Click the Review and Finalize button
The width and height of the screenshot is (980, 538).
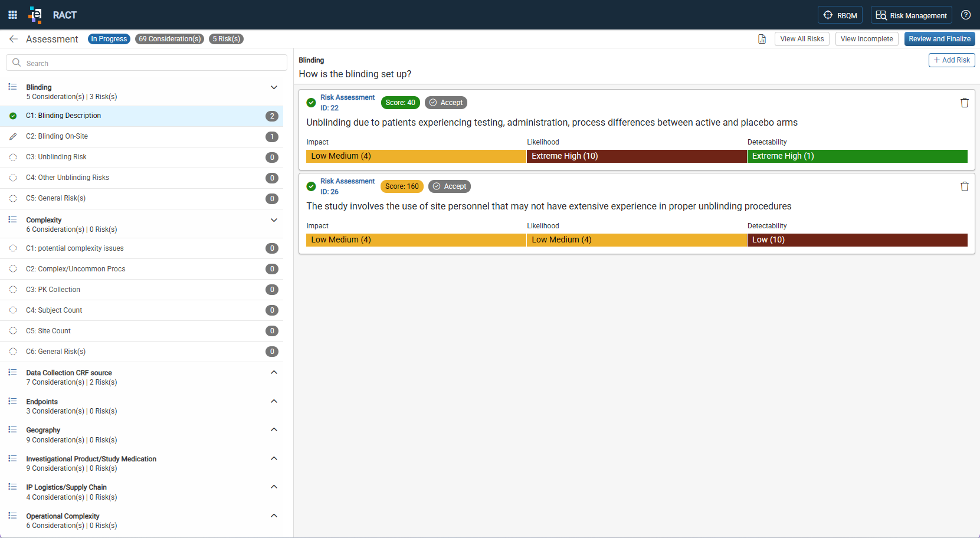point(940,39)
